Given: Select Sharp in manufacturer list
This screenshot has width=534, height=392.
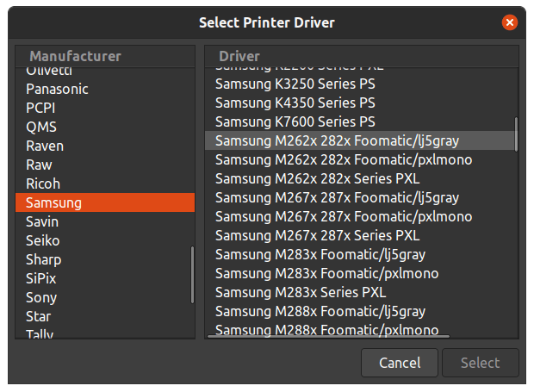Looking at the screenshot, I should (105, 259).
